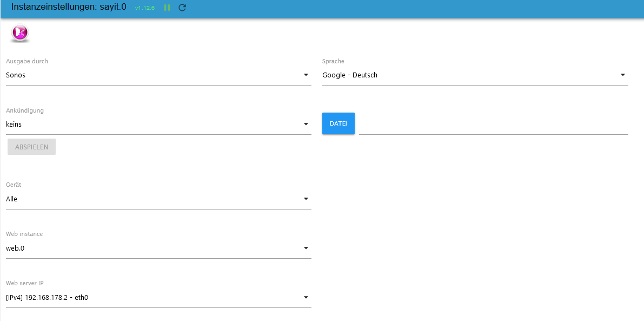Click the pink sayit adapter logo
644x321 pixels.
click(x=19, y=34)
